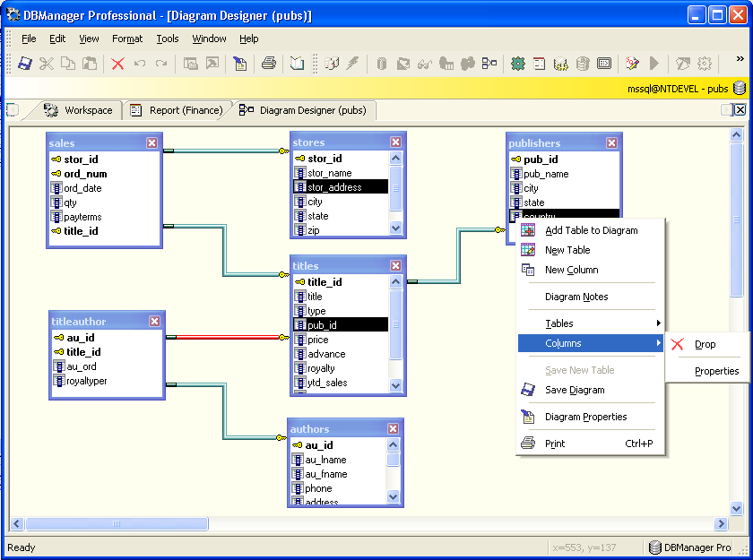Open the File menu
753x560 pixels.
point(29,39)
